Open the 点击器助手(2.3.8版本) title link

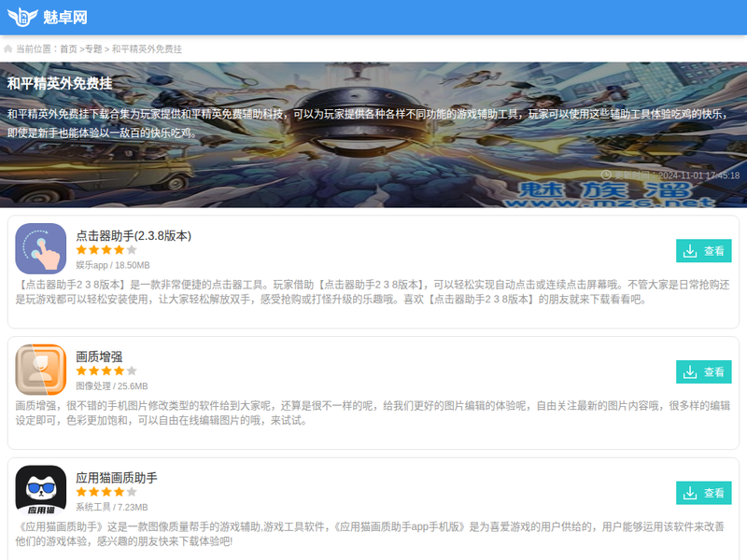point(134,235)
